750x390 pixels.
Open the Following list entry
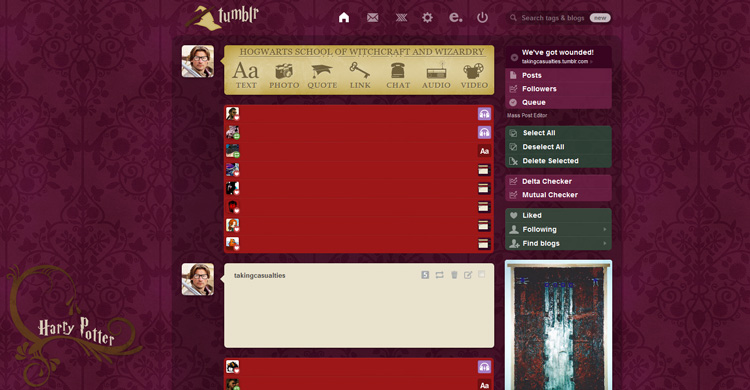coord(558,229)
